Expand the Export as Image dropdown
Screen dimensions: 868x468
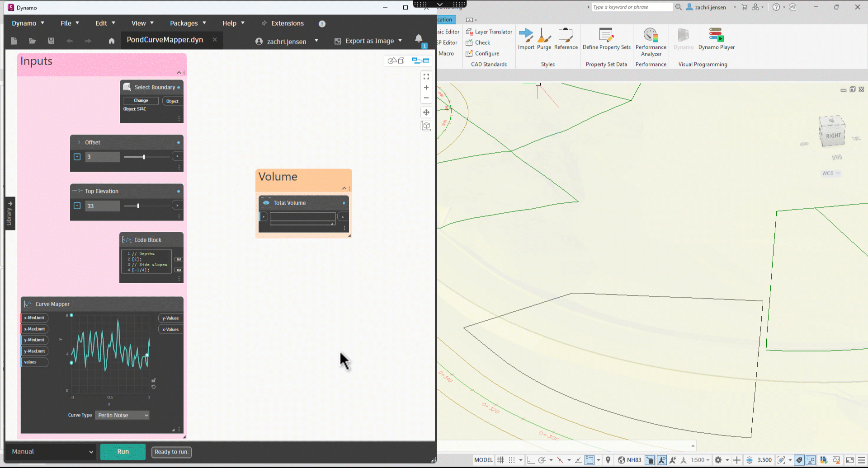pyautogui.click(x=400, y=41)
